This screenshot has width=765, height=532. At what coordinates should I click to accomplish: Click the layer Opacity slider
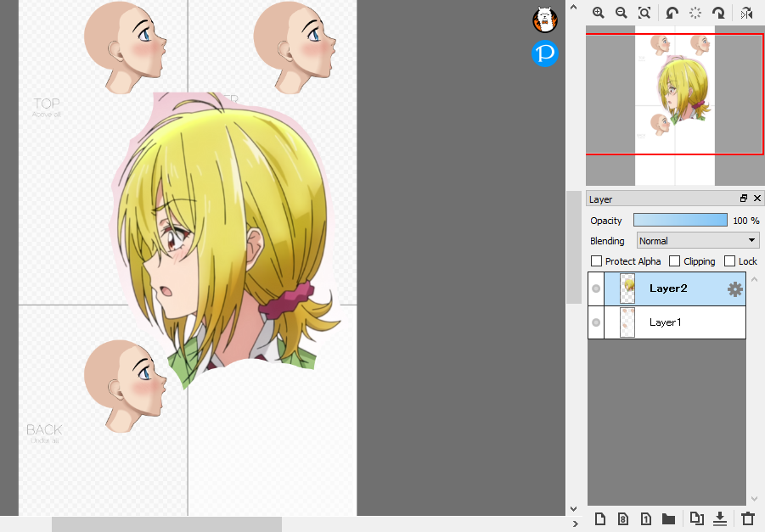pos(680,221)
